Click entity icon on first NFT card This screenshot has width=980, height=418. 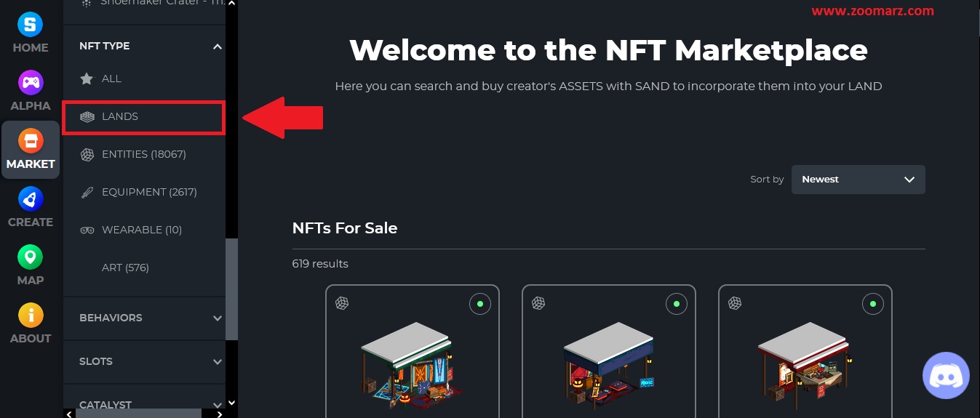(x=342, y=303)
